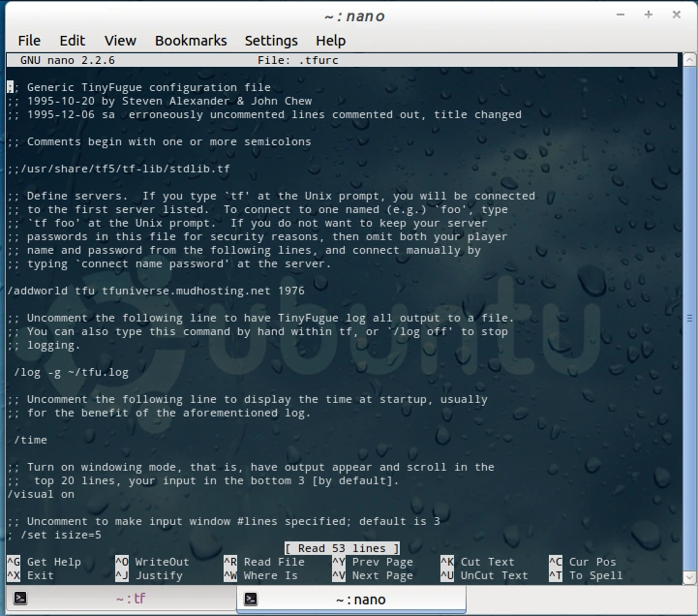Minimize the nano terminal window

(621, 15)
